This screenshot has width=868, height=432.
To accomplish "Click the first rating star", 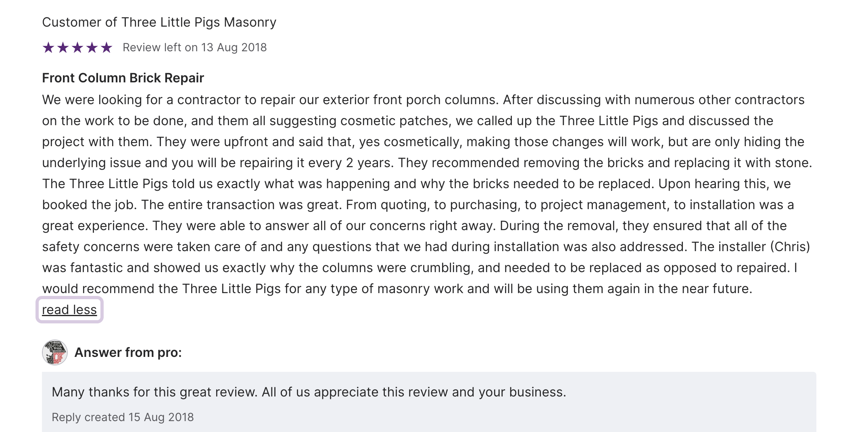I will (x=48, y=48).
